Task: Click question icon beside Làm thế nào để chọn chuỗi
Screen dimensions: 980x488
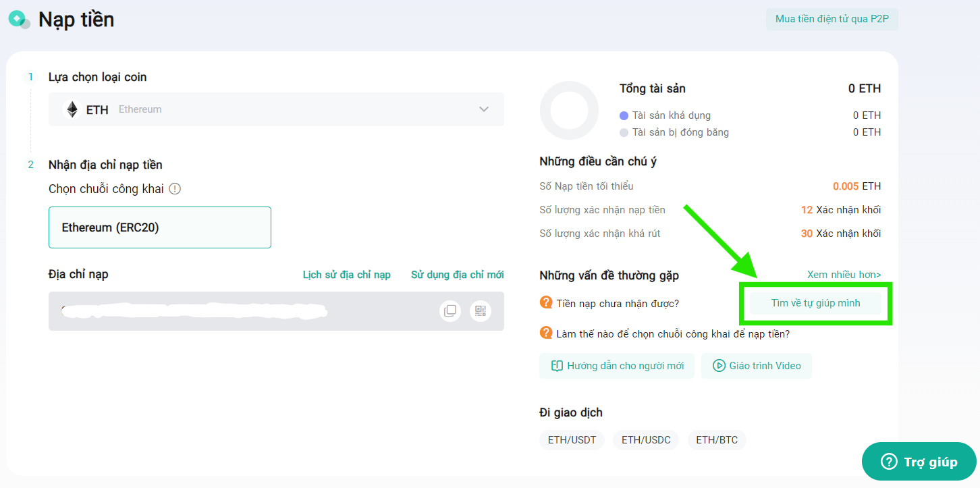Action: (546, 333)
